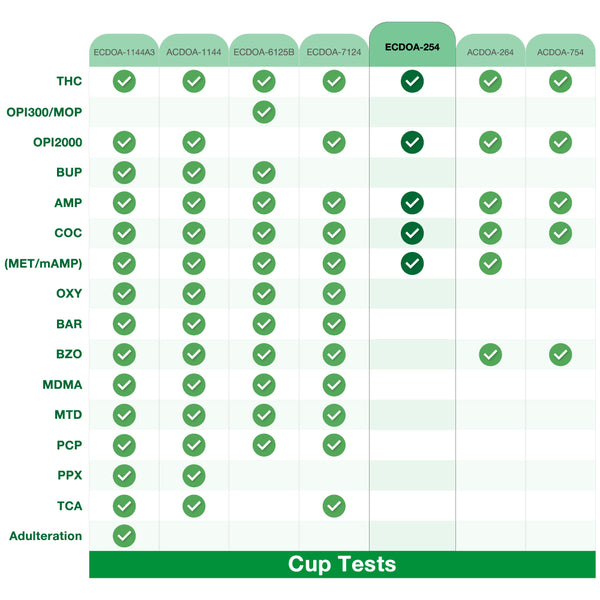
Task: Click the MDMA row label
Action: pos(63,384)
